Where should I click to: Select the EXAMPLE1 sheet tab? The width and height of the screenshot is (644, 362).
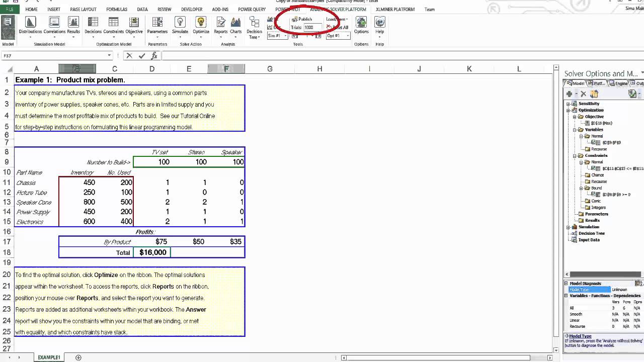coord(49,357)
